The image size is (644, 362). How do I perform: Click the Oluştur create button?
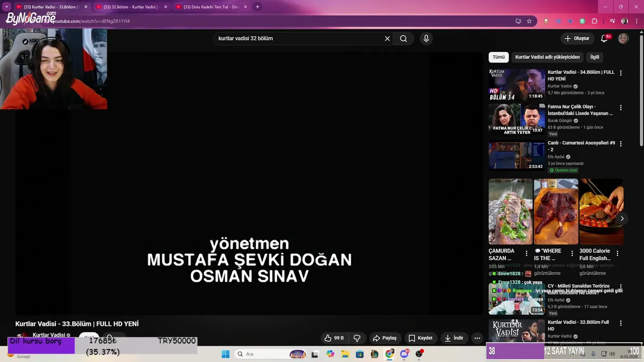[x=577, y=39]
